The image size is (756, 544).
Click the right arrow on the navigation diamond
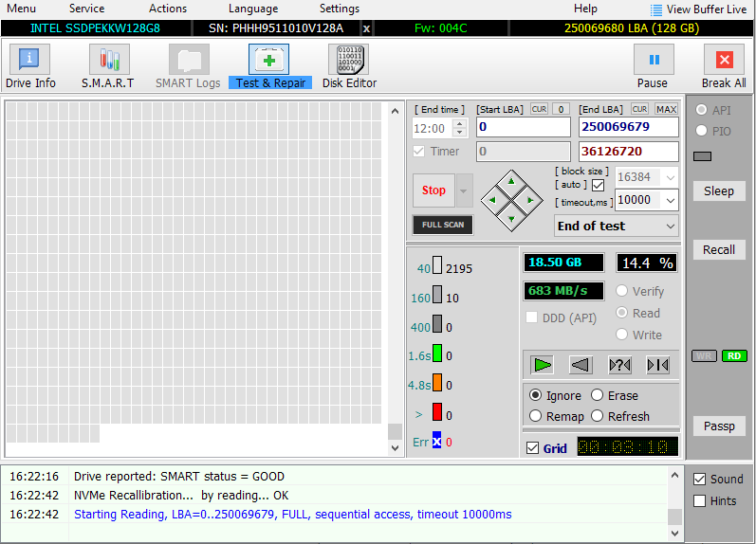(530, 200)
